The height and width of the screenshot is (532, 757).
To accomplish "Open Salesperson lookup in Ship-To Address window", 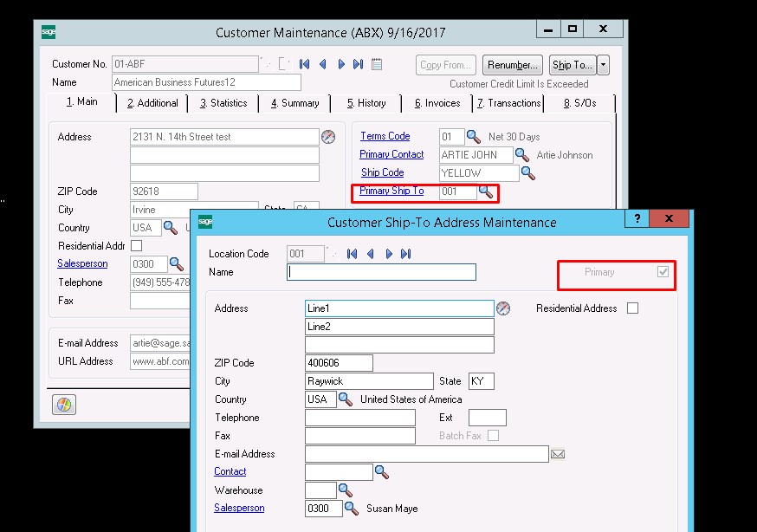I will [352, 509].
